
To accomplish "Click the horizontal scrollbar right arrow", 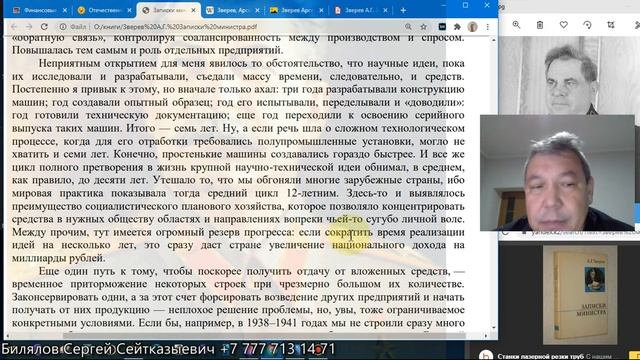I will coord(486,336).
